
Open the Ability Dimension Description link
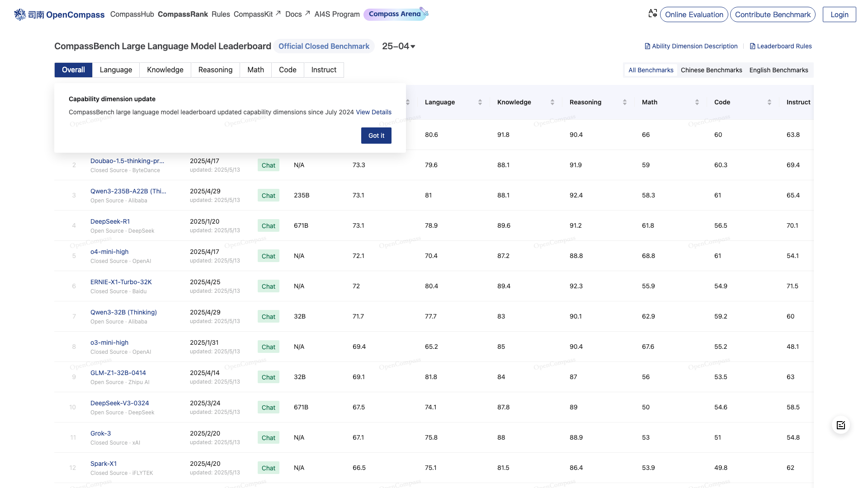tap(691, 46)
